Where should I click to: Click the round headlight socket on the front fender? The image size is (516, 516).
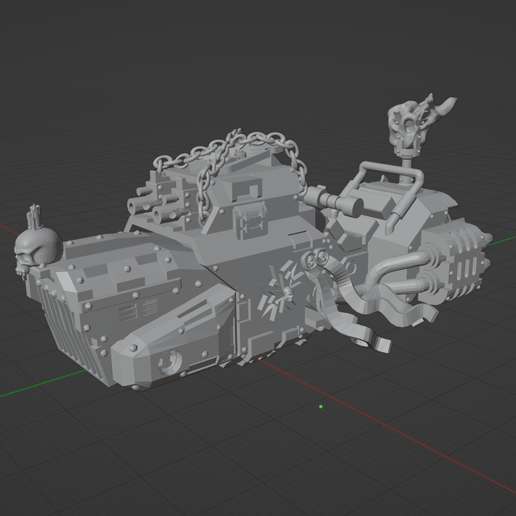coord(169,362)
